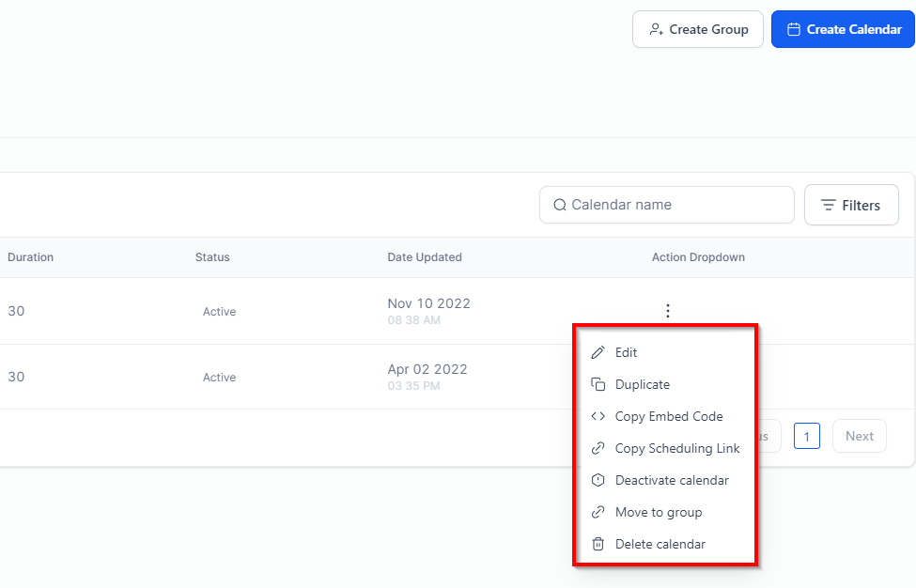Click the calendar icon in Create Calendar button
This screenshot has width=916, height=588.
click(793, 29)
